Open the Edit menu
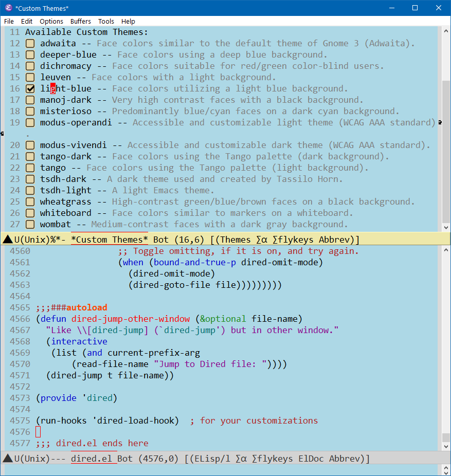 point(27,21)
